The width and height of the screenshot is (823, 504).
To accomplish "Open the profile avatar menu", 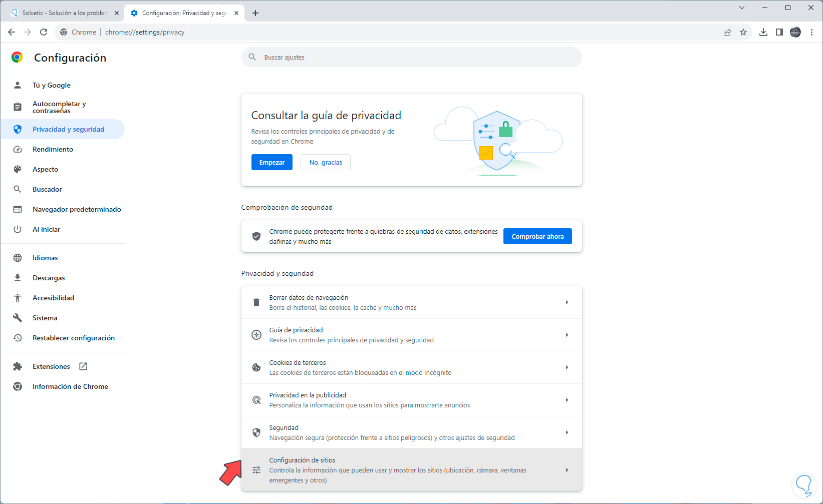I will tap(795, 32).
